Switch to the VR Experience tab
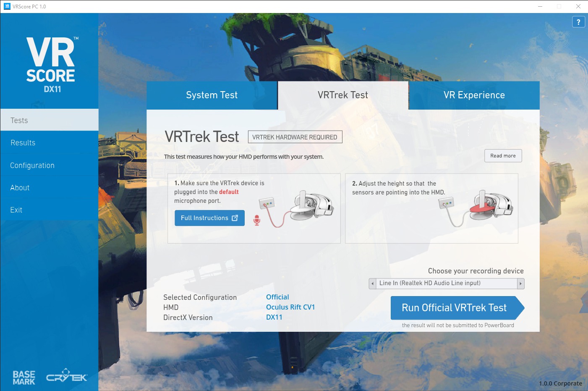This screenshot has width=588, height=391. point(474,95)
